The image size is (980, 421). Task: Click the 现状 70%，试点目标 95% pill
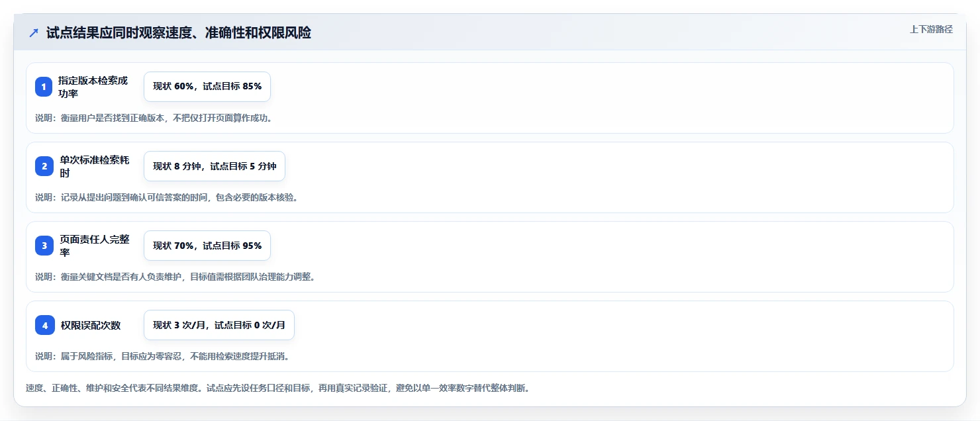click(207, 246)
